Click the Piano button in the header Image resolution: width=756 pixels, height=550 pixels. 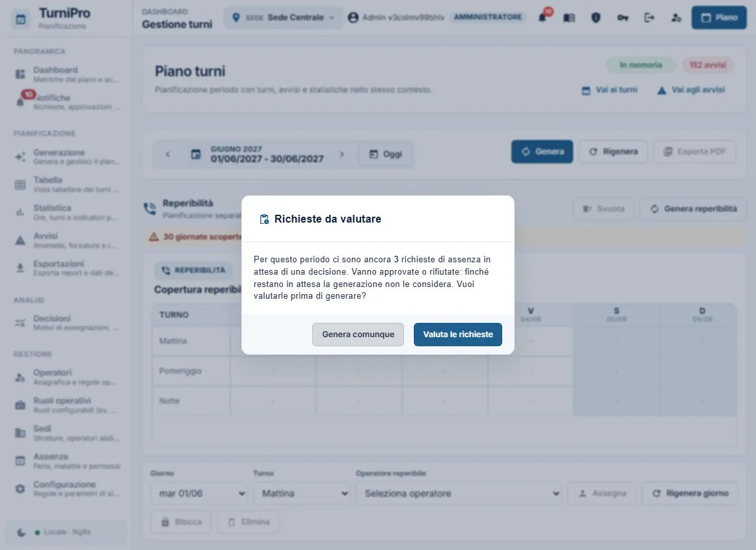(719, 18)
